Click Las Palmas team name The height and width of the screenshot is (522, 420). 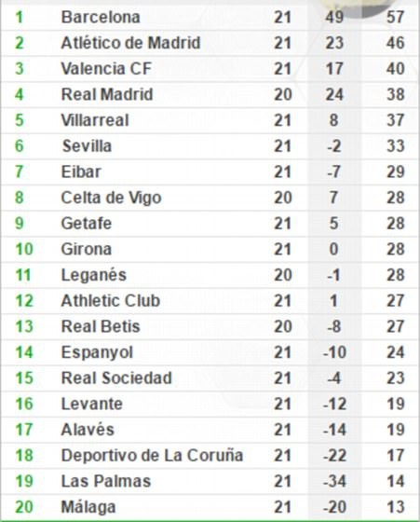[x=106, y=481]
